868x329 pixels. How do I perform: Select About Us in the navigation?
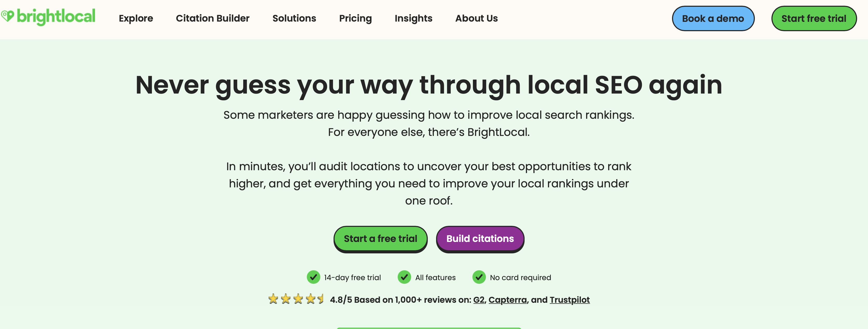pyautogui.click(x=477, y=18)
